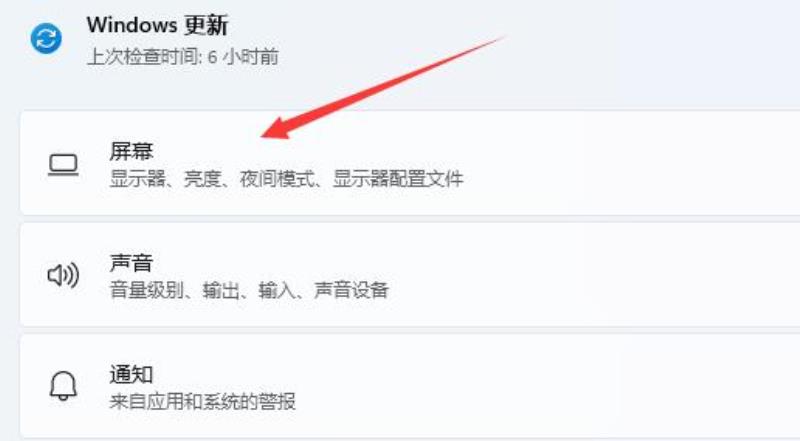Click the blue Windows Update sync icon
The height and width of the screenshot is (441, 800).
[x=46, y=38]
